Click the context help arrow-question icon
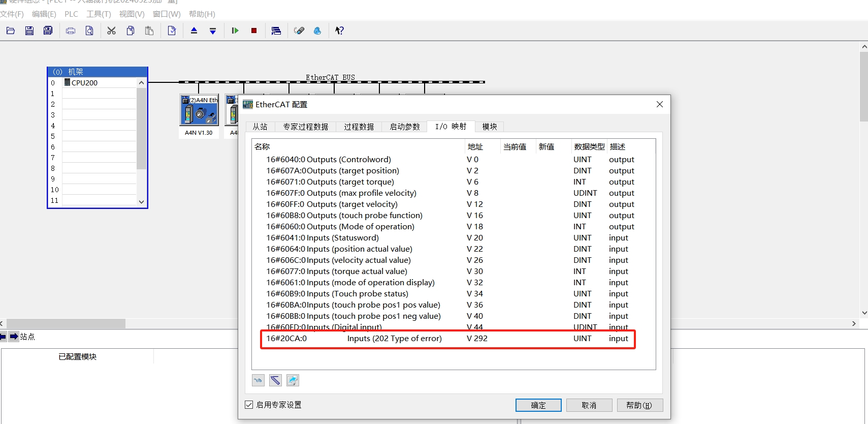Viewport: 868px width, 424px height. click(x=339, y=31)
